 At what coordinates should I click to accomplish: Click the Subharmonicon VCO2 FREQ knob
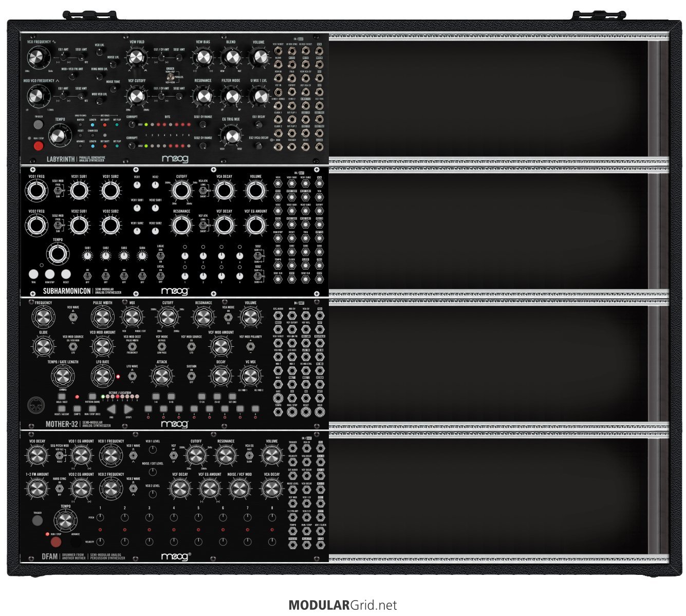tap(36, 225)
